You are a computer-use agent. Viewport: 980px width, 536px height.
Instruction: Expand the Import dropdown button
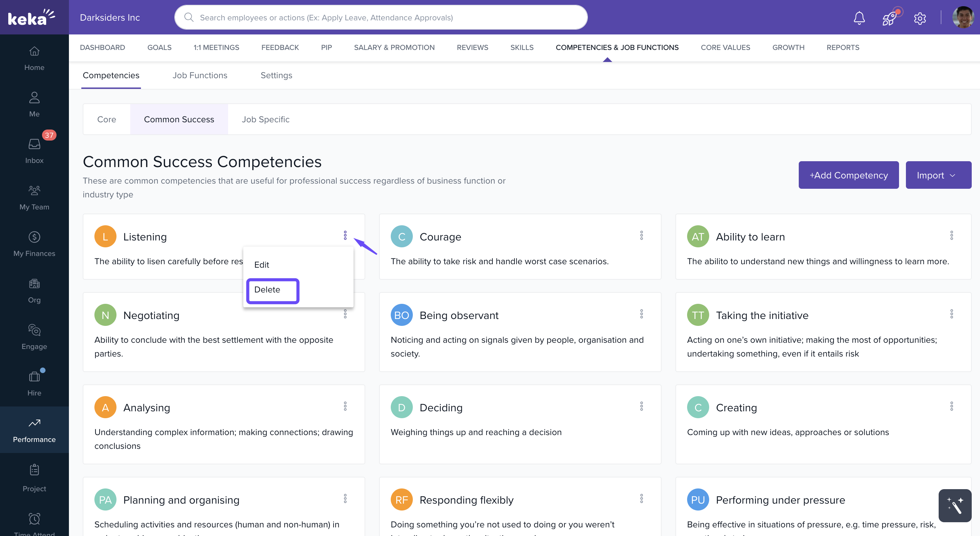[938, 175]
